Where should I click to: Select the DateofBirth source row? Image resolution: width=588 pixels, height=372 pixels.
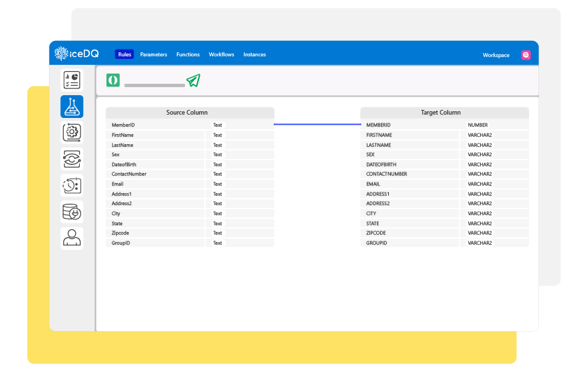click(x=190, y=165)
